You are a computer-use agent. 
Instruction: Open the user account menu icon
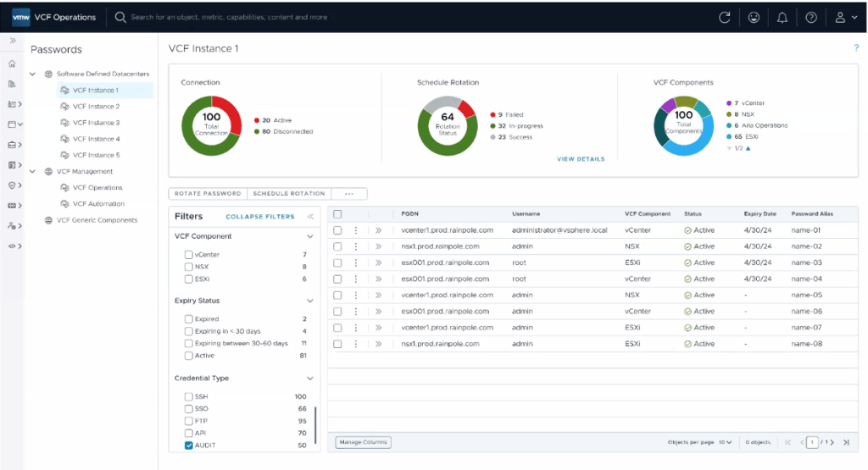[x=841, y=17]
